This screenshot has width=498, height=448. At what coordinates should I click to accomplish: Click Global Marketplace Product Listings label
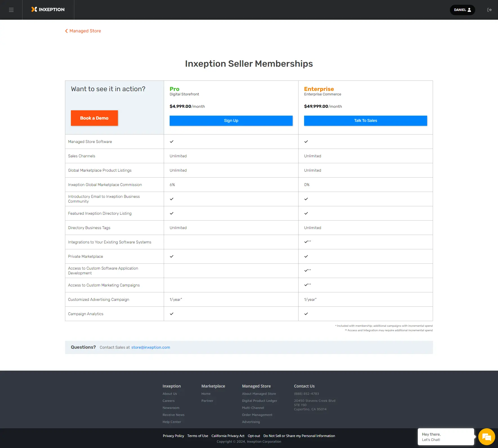pos(100,171)
